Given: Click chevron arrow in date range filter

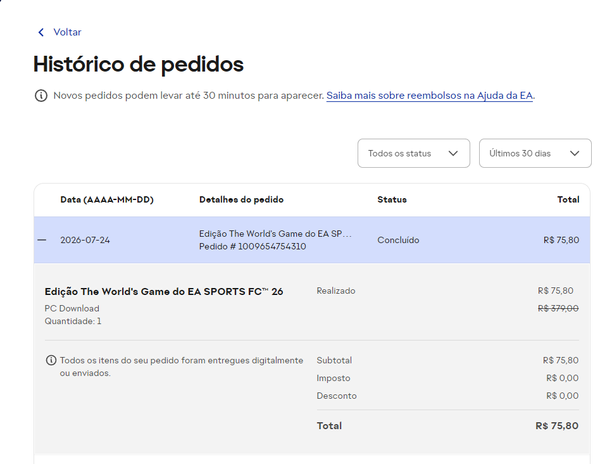Looking at the screenshot, I should click(x=574, y=153).
